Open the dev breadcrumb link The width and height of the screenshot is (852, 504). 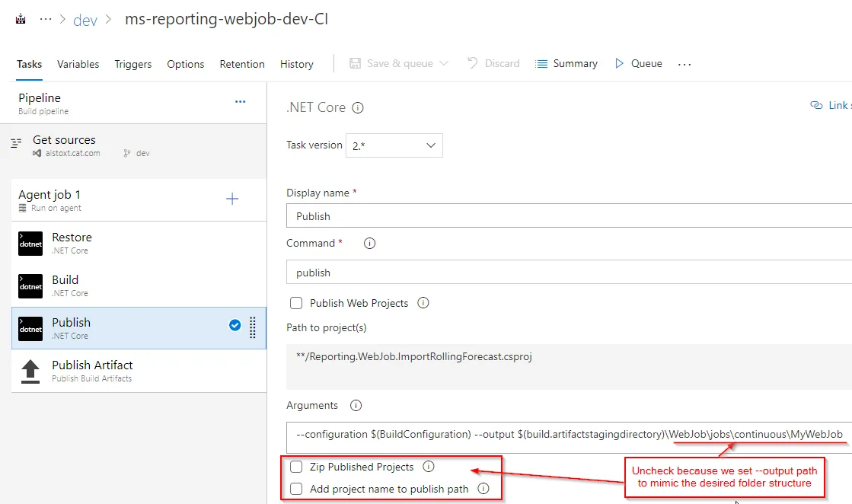point(85,21)
